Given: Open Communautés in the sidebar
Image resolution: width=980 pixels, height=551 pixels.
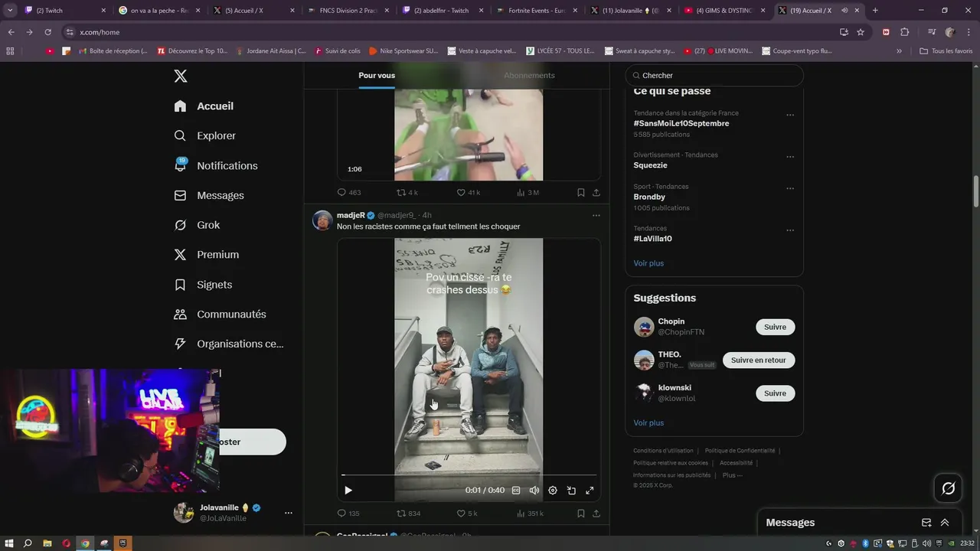Looking at the screenshot, I should pyautogui.click(x=220, y=314).
